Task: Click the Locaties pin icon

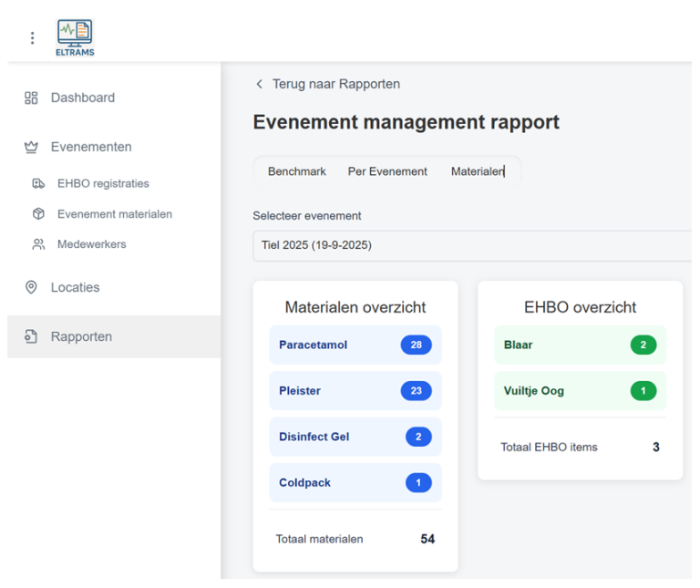Action: 31,287
